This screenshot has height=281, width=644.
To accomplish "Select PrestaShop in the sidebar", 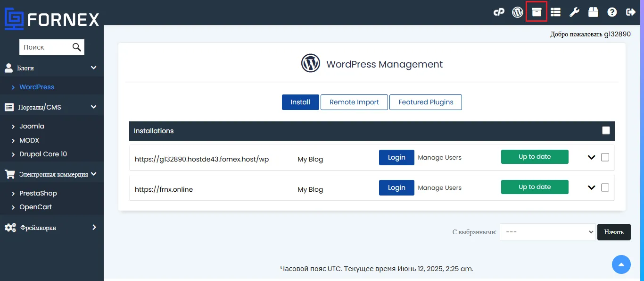I will click(x=38, y=193).
